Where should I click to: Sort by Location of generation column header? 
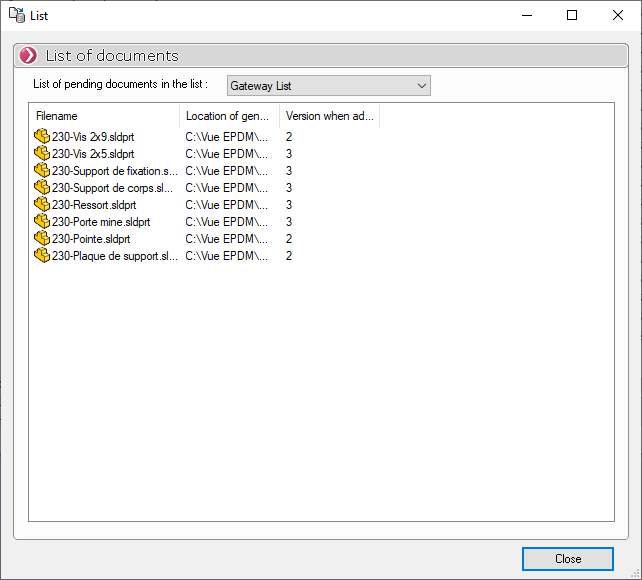pyautogui.click(x=229, y=116)
